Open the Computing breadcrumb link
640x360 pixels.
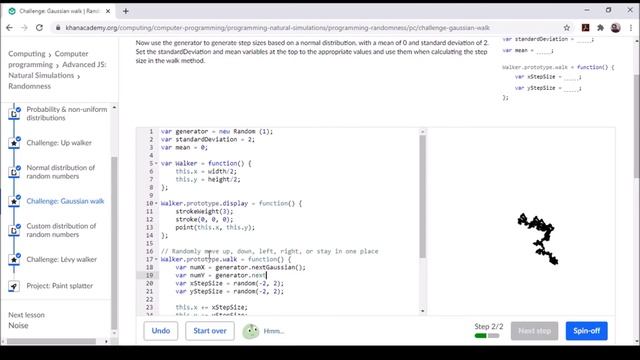coord(27,54)
